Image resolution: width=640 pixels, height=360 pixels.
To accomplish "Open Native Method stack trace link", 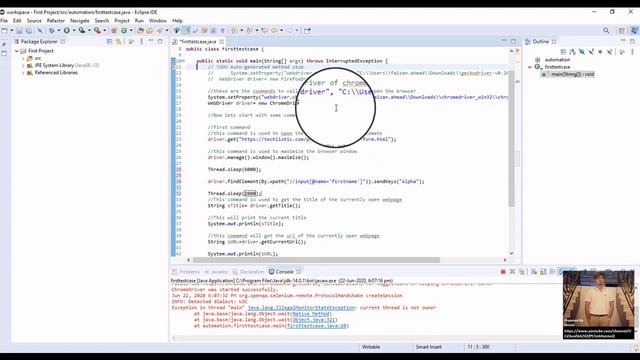I will tap(311, 314).
